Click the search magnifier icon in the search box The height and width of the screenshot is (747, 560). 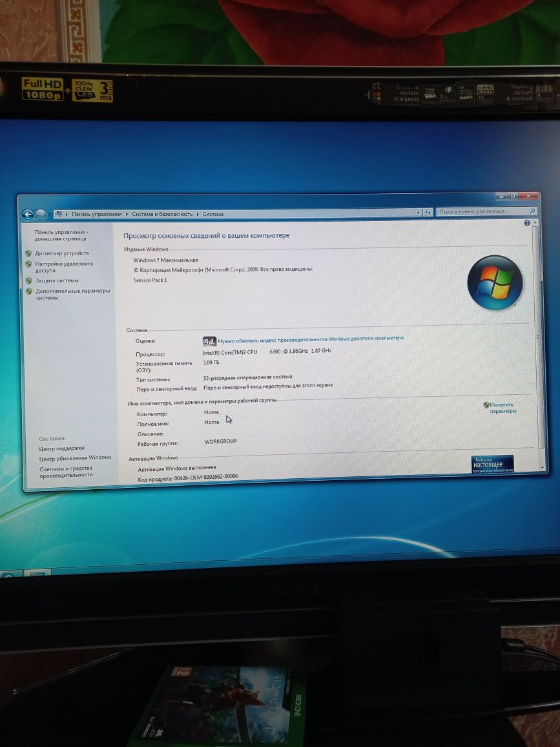pyautogui.click(x=532, y=211)
